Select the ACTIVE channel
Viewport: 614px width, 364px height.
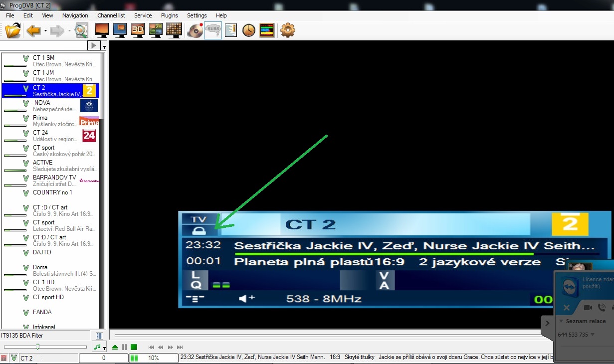(x=51, y=166)
